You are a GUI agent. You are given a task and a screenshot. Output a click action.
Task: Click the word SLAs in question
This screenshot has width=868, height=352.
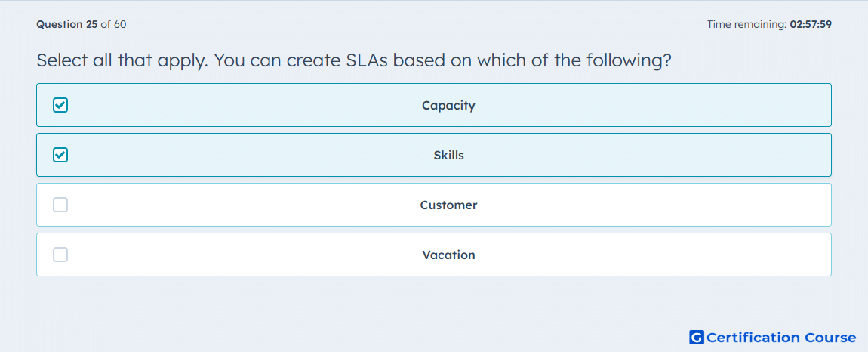(x=366, y=60)
